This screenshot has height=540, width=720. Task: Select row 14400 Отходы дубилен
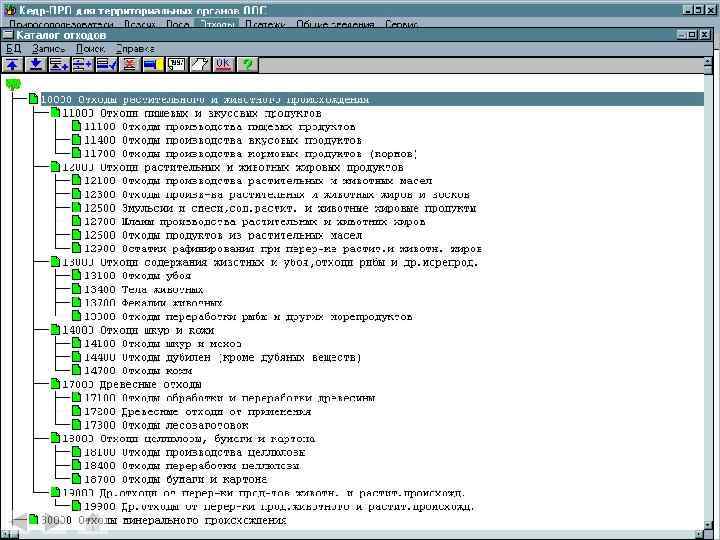click(223, 357)
